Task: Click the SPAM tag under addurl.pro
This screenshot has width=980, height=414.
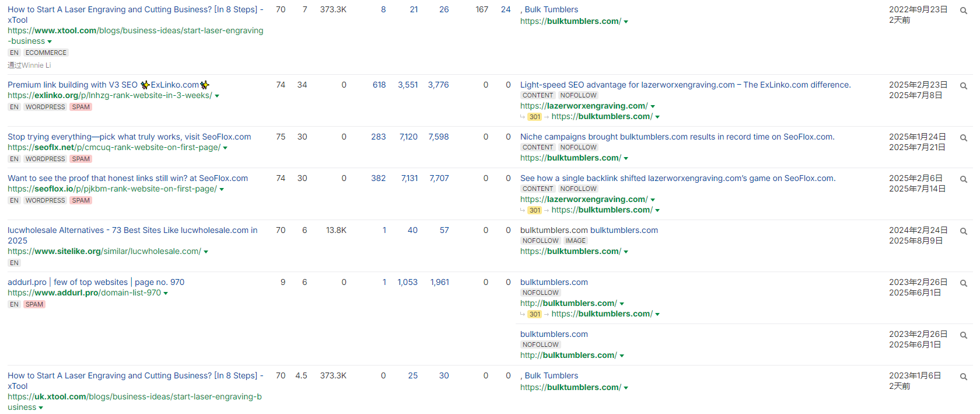Action: click(34, 304)
